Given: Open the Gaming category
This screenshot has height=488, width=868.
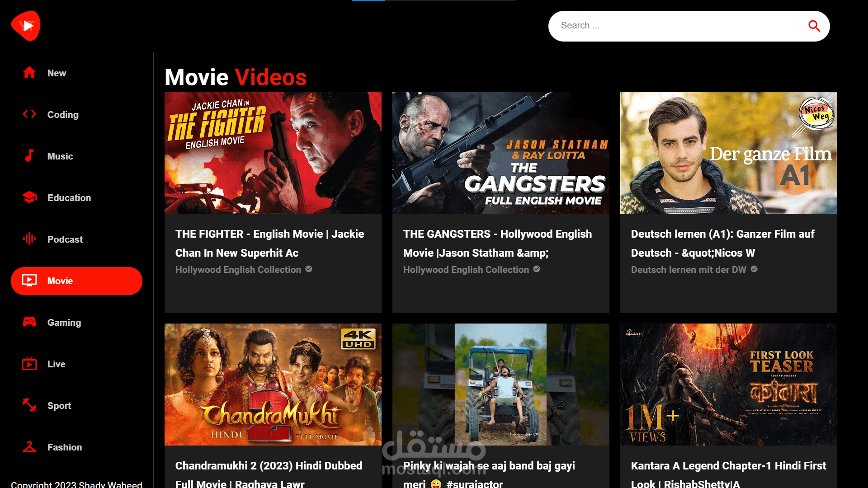Looking at the screenshot, I should point(76,323).
